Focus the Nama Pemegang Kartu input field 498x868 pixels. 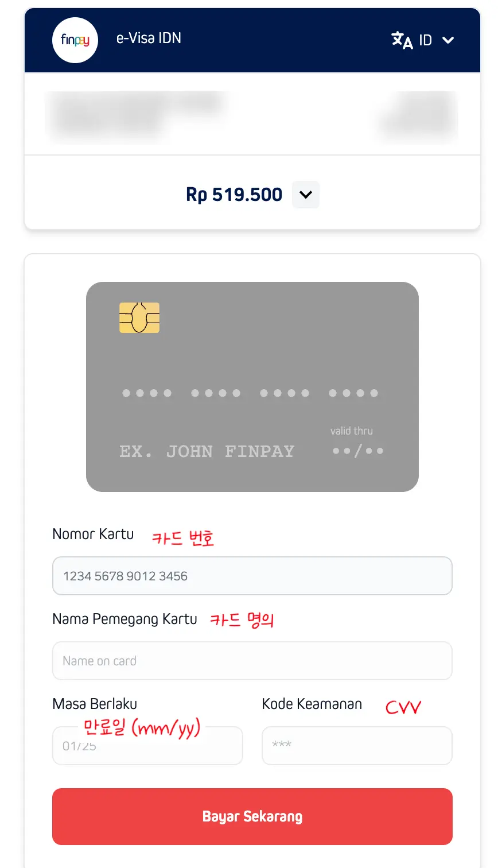252,661
